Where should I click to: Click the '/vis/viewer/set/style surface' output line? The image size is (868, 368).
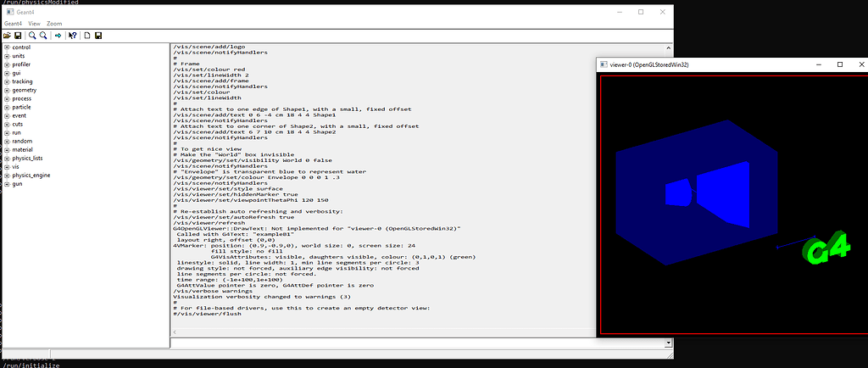[227, 189]
